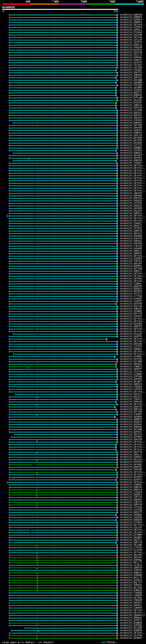Image resolution: width=146 pixels, height=644 pixels.
Task: Select label UniRef100_C4QH59
Action: point(131,593)
